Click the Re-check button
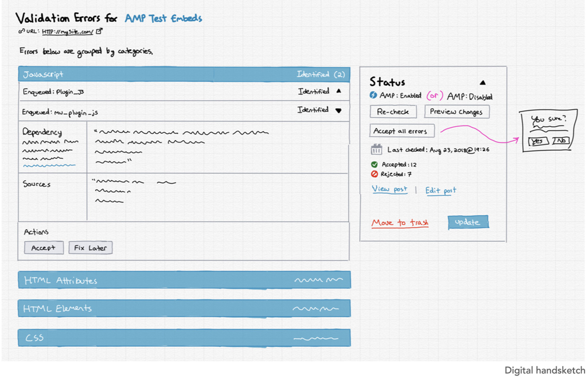This screenshot has height=392, width=586. (393, 112)
